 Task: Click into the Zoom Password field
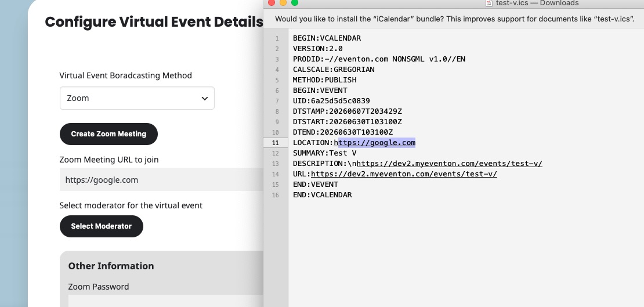coord(165,301)
